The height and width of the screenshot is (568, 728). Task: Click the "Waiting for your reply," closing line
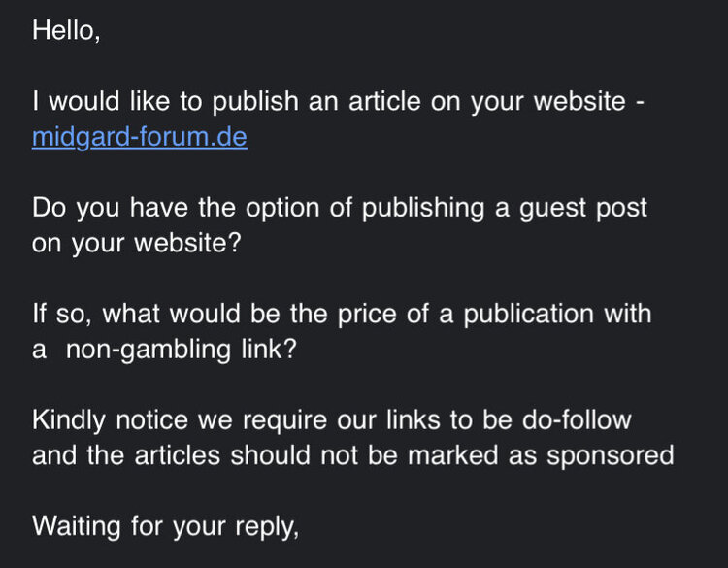coord(164,527)
